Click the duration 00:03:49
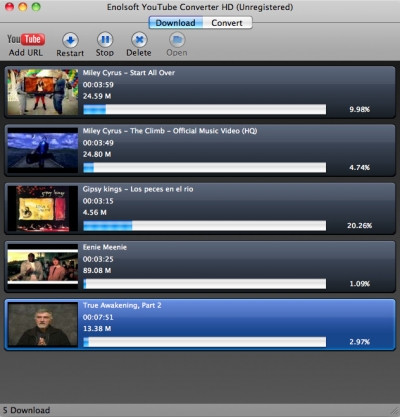This screenshot has height=418, width=400. 98,143
